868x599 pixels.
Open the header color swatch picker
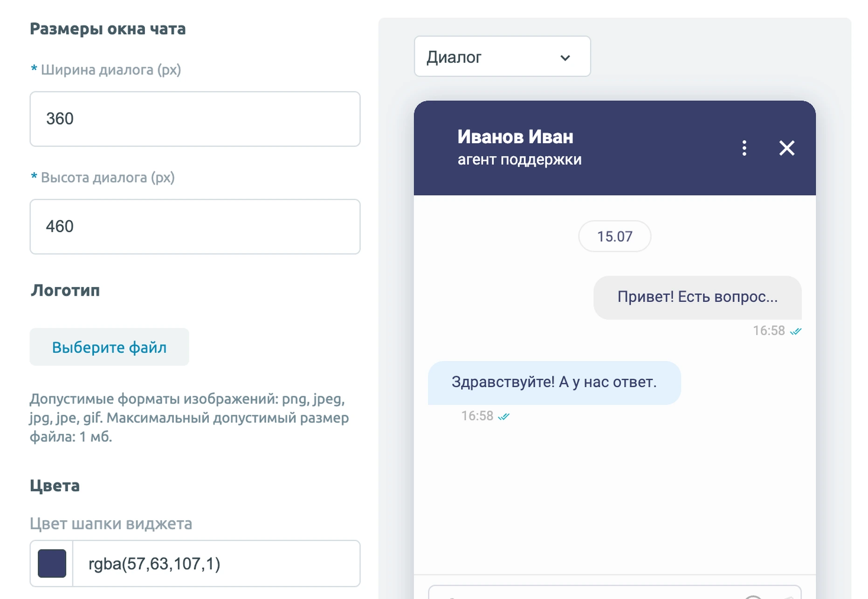(52, 564)
